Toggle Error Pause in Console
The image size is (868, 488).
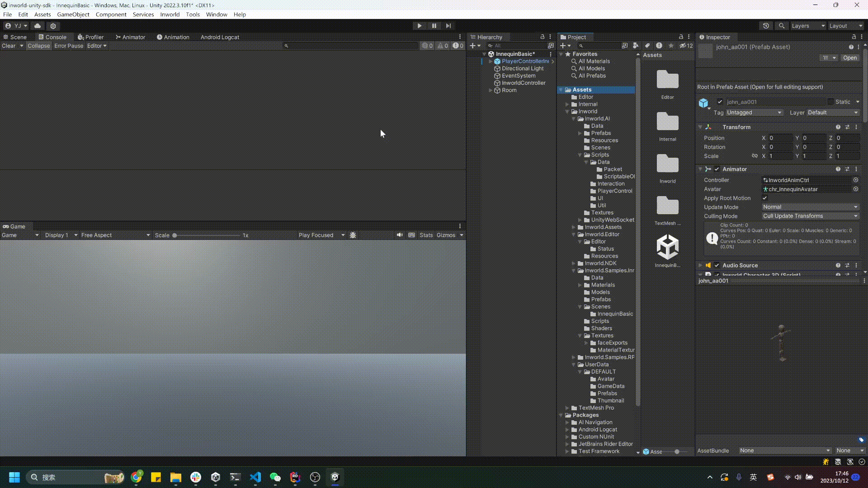[69, 46]
